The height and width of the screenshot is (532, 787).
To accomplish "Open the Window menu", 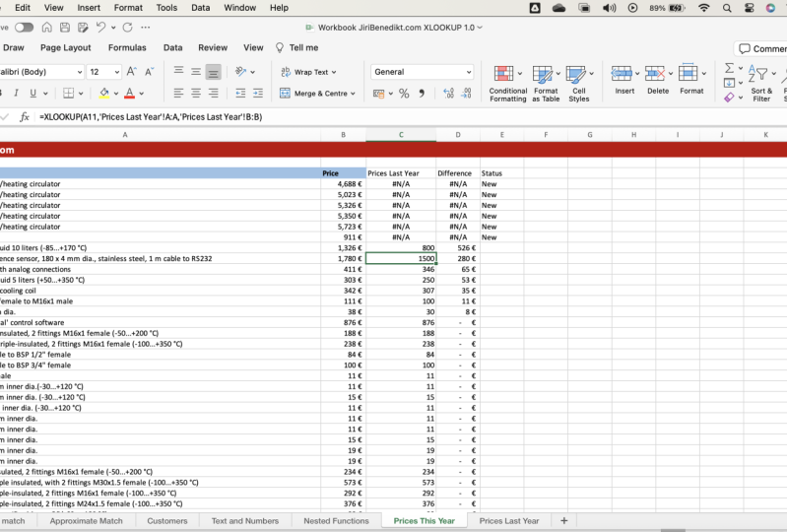I will tap(240, 8).
